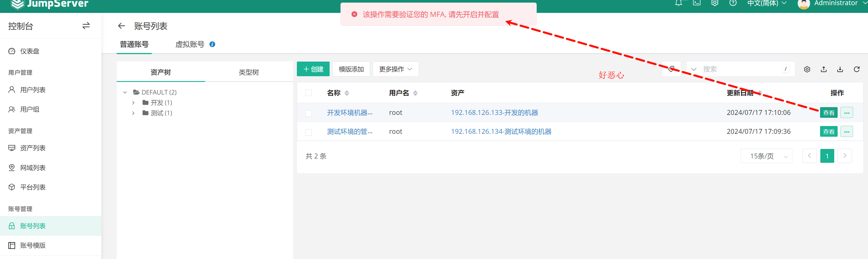This screenshot has height=259, width=868.
Task: Select the checkbox for 开发环境机器 row
Action: click(308, 113)
